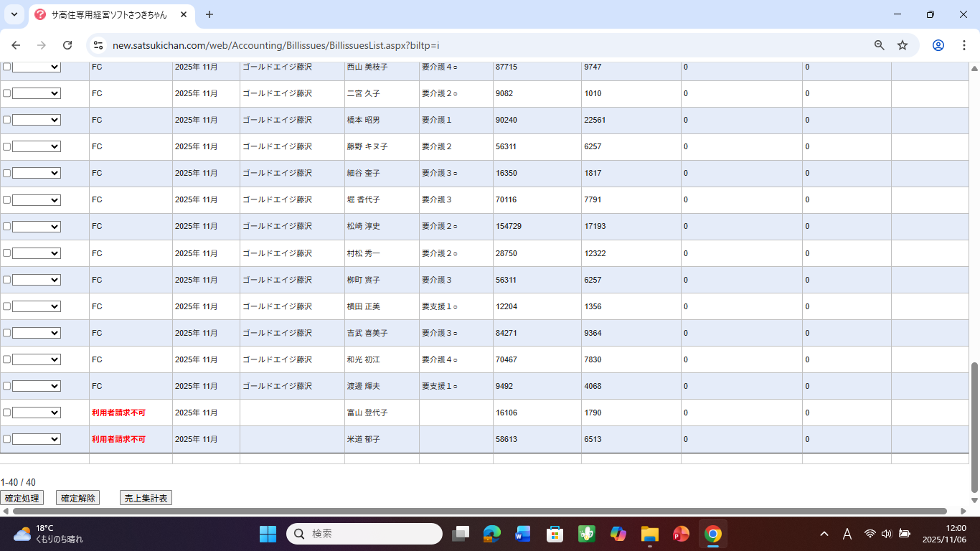Open the zoom magnifier icon in address bar
Screen dimensions: 980x551
pyautogui.click(x=879, y=45)
